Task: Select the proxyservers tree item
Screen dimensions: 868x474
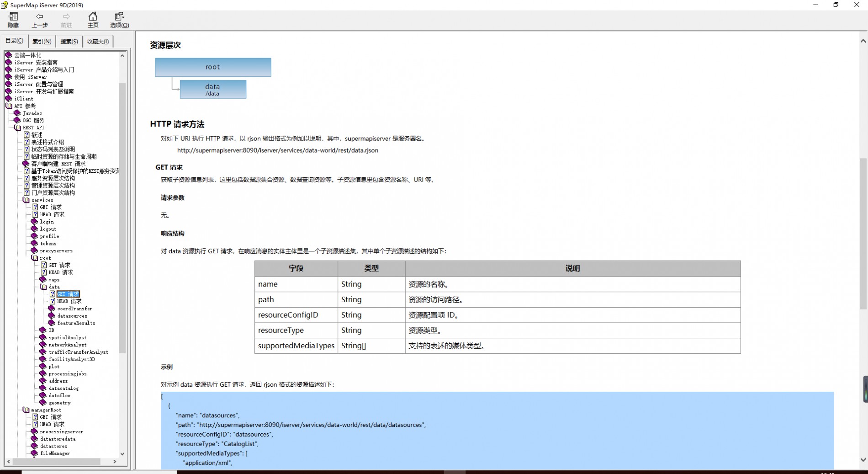Action: click(56, 251)
